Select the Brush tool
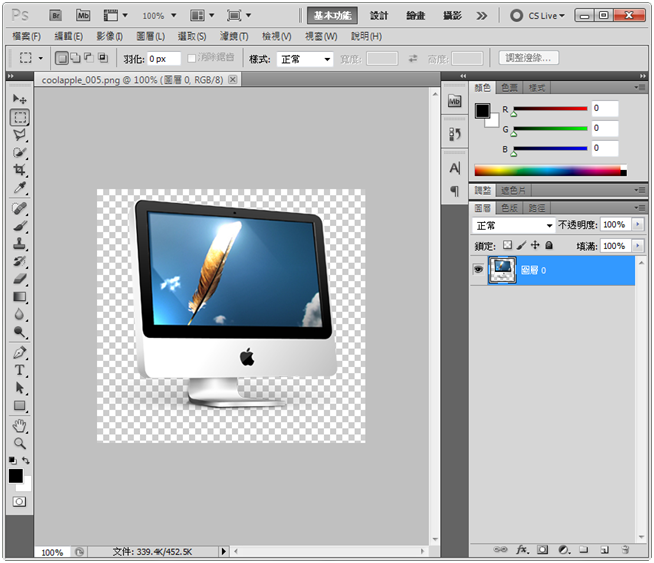654x563 pixels. coord(19,226)
